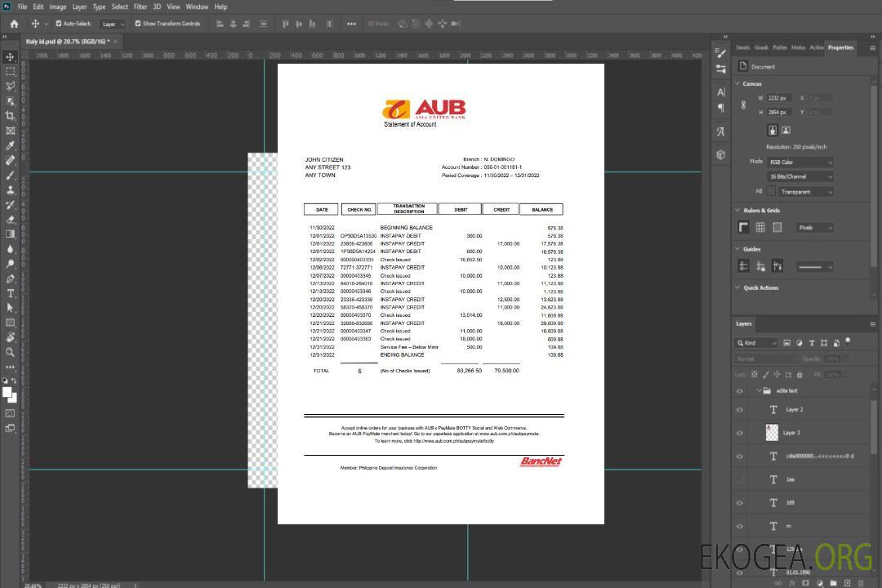Click the more options ellipsis in options bar
The height and width of the screenshot is (588, 882).
point(351,24)
